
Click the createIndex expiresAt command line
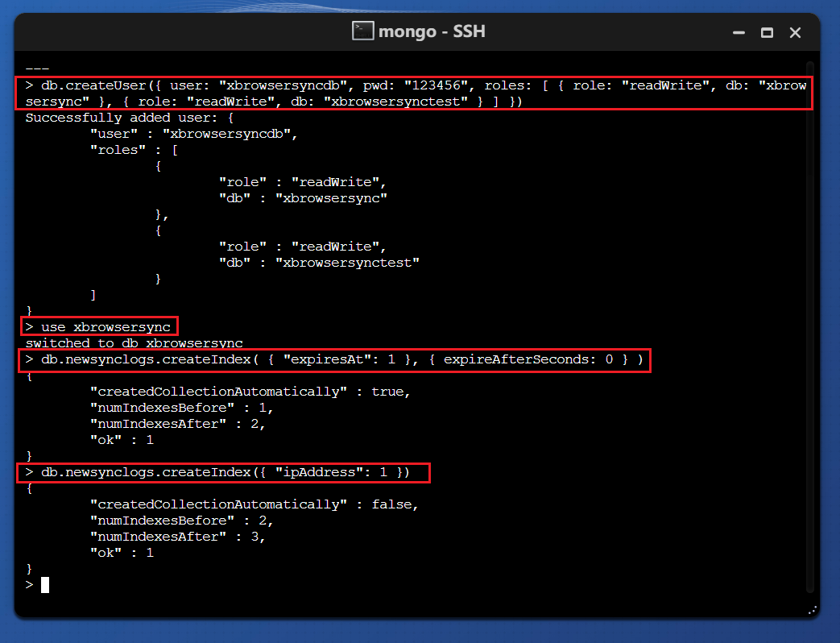coord(334,359)
